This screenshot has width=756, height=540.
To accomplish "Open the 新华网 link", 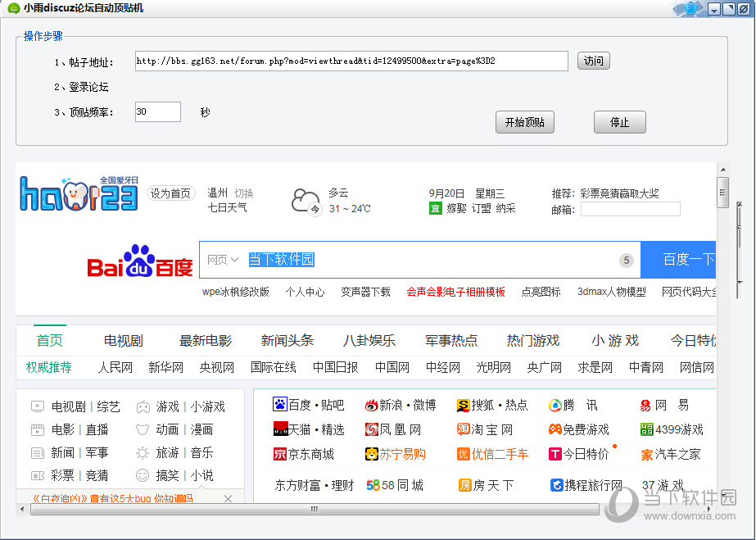I will [x=165, y=367].
